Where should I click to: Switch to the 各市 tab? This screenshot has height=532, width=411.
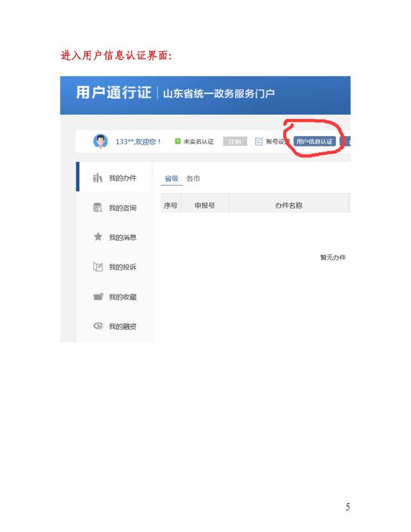193,179
